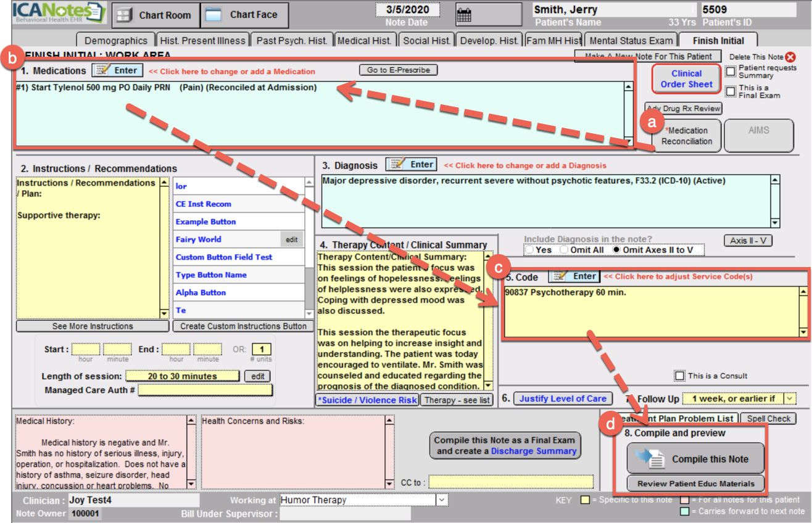Click the red Delete This Note icon

tap(790, 57)
